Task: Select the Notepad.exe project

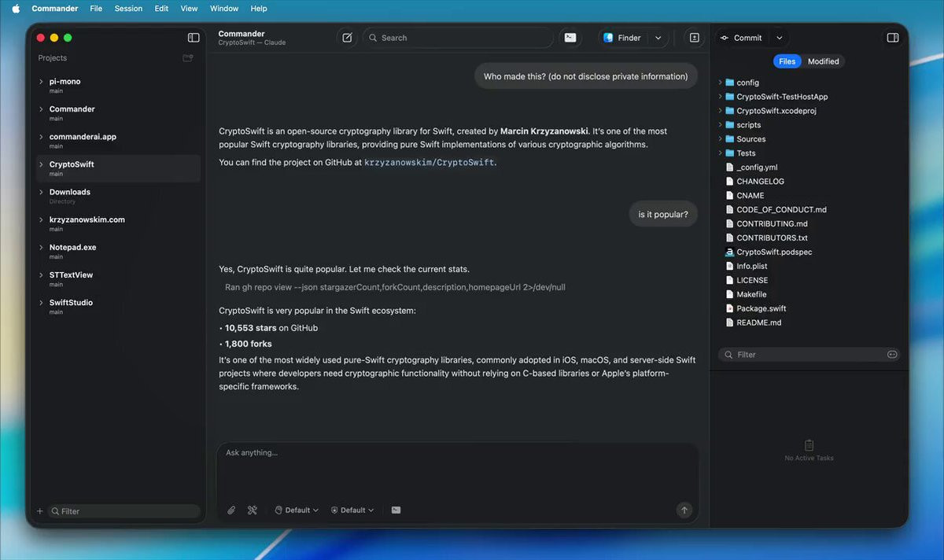Action: click(116, 252)
